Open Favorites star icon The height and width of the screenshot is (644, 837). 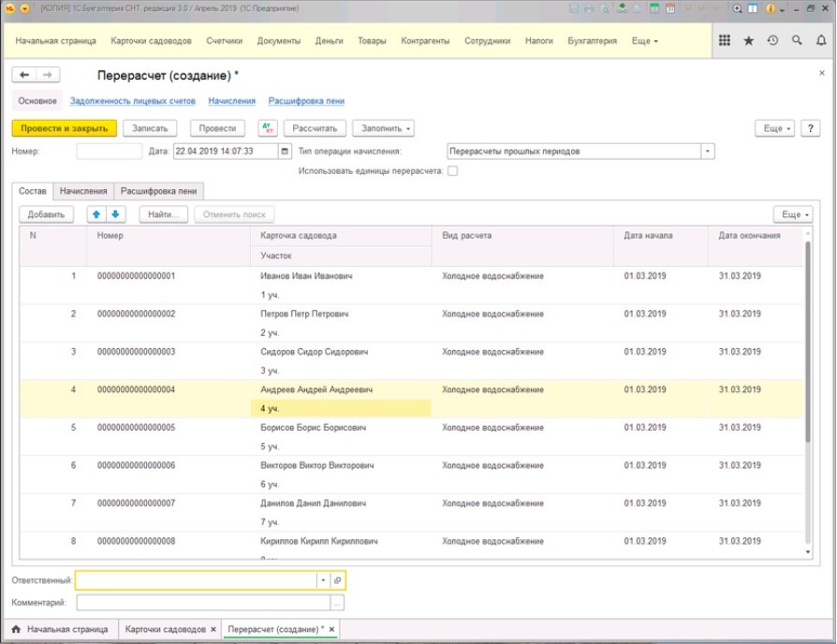(748, 41)
